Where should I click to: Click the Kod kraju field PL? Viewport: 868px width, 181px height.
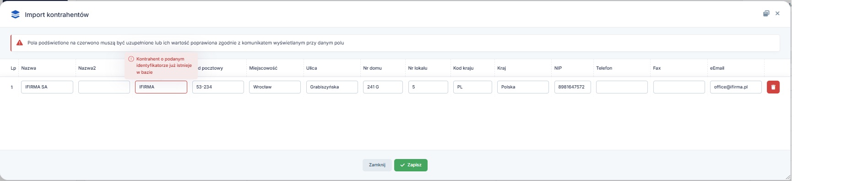tap(472, 87)
